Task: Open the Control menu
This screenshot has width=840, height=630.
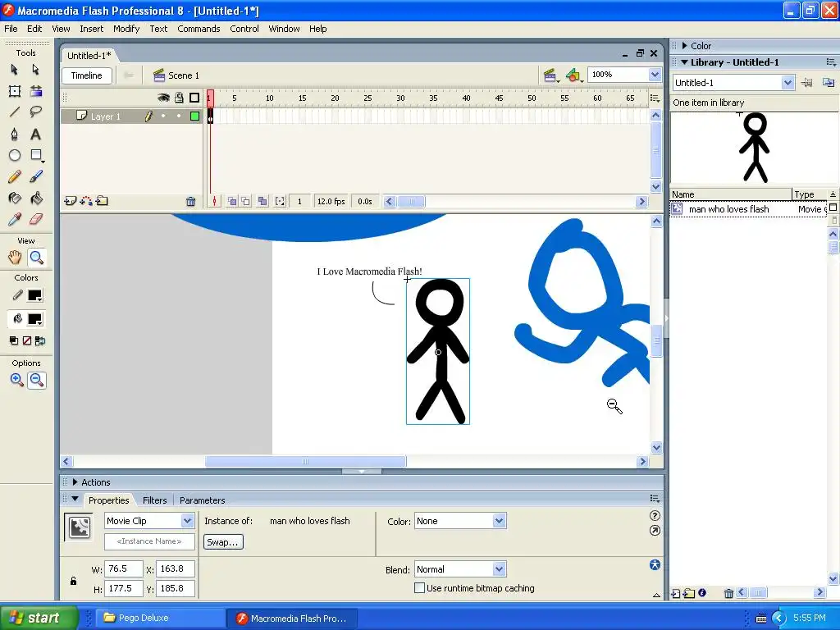Action: pos(244,29)
